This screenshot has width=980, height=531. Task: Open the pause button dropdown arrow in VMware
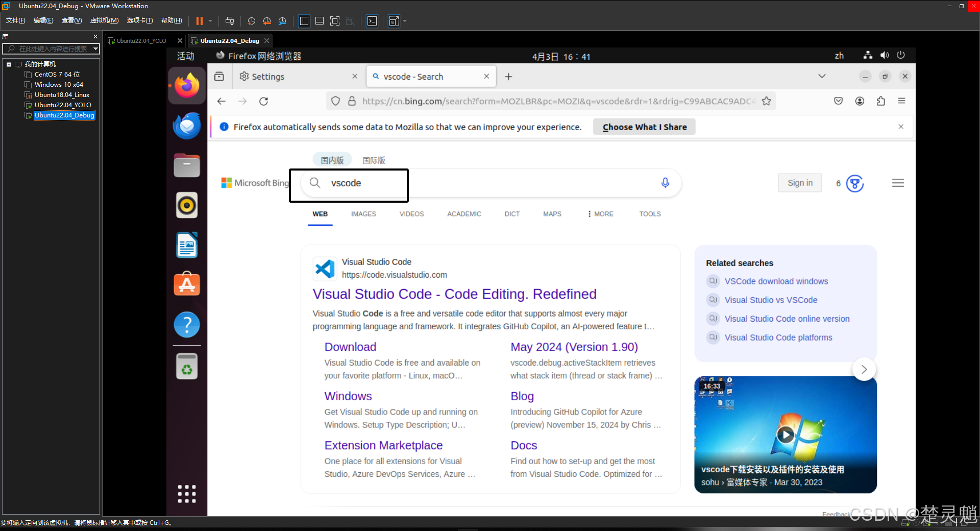[x=210, y=21]
